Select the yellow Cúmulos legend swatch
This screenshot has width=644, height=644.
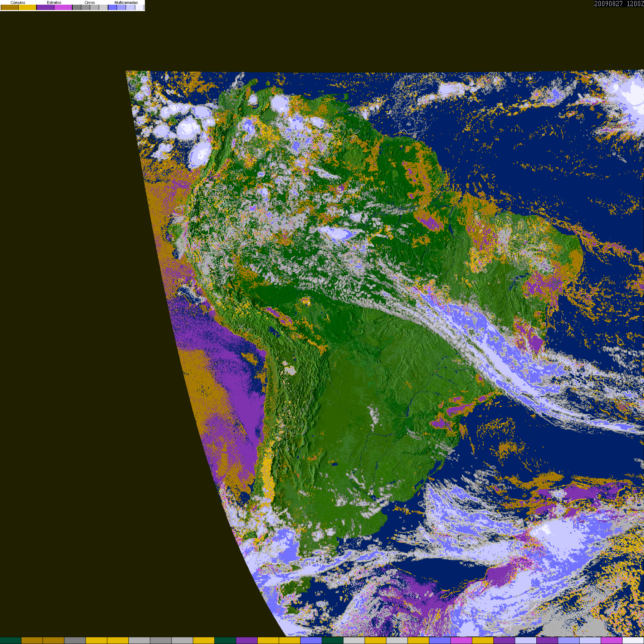click(x=28, y=7)
